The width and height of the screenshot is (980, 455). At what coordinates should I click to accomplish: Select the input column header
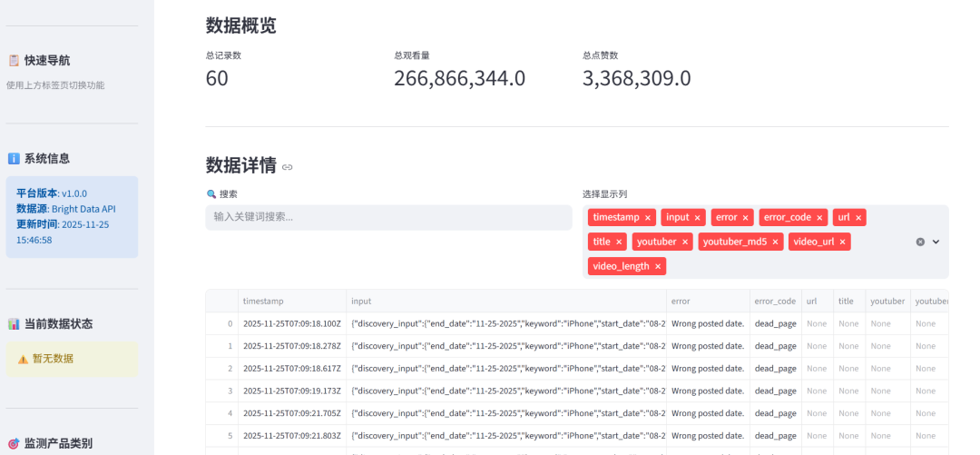[506, 301]
